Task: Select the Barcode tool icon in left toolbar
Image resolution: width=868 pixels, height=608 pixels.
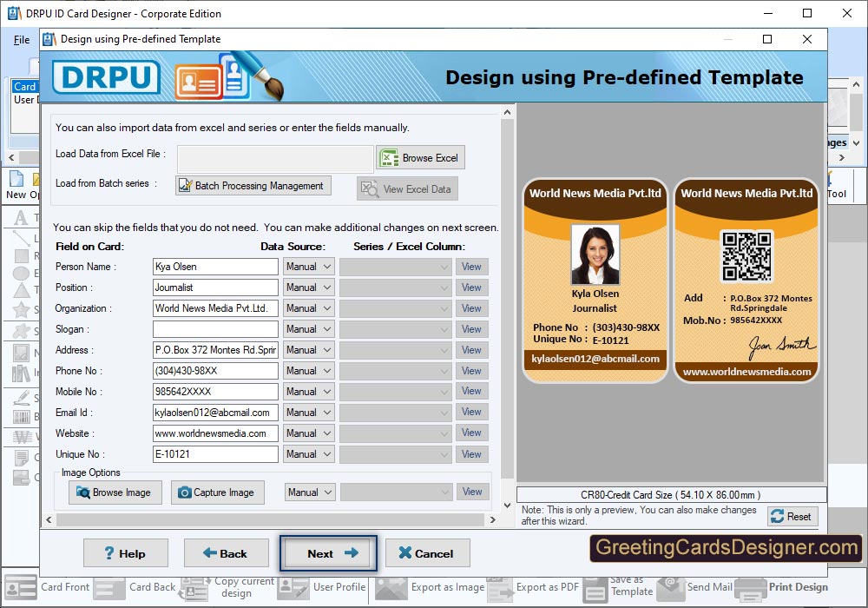Action: point(21,417)
